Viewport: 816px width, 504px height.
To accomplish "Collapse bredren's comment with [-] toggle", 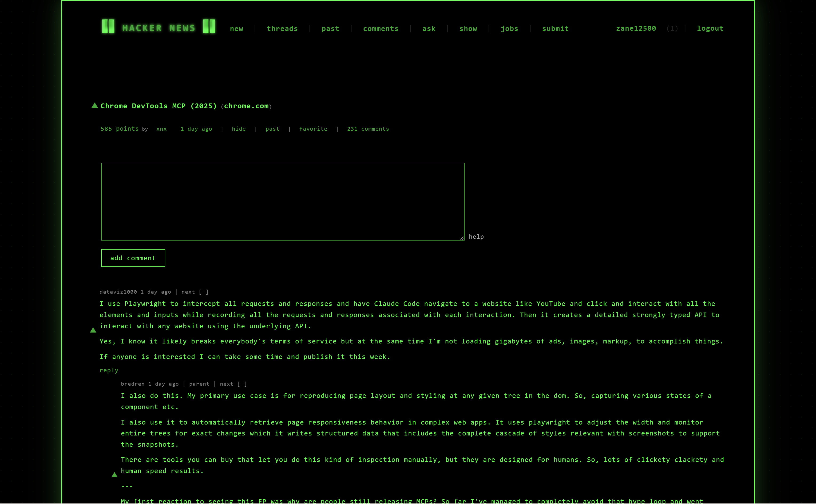I will coord(242,384).
